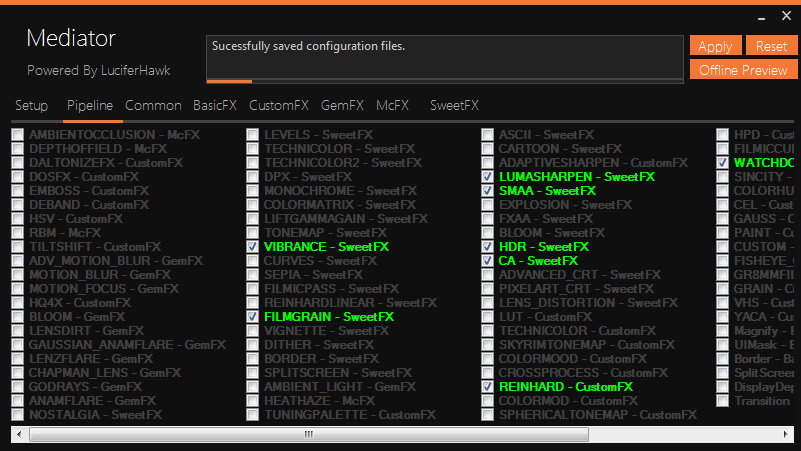Open the Offline Preview
The height and width of the screenshot is (451, 801).
743,70
